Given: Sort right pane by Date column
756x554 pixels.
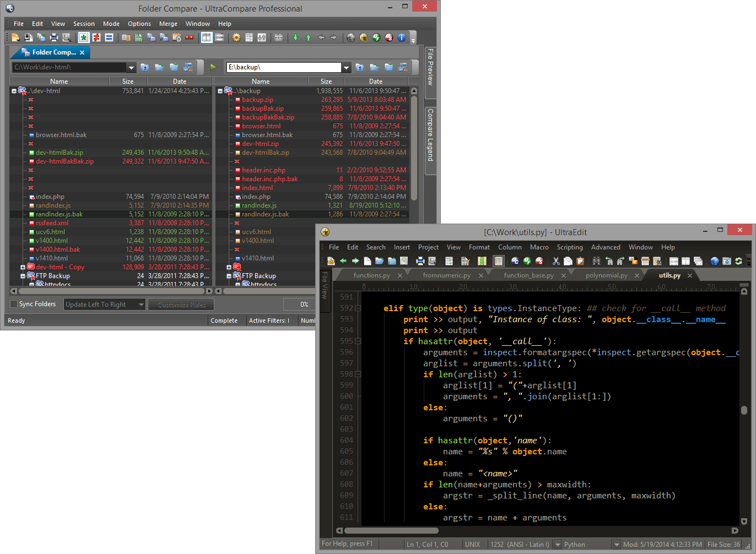Looking at the screenshot, I should (376, 82).
